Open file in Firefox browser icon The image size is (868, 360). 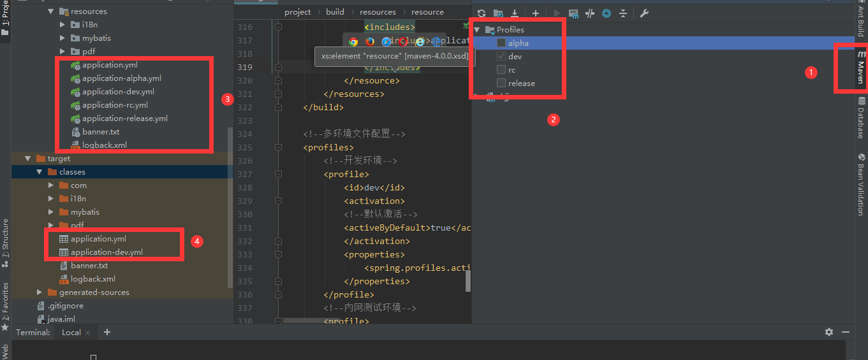coord(371,41)
